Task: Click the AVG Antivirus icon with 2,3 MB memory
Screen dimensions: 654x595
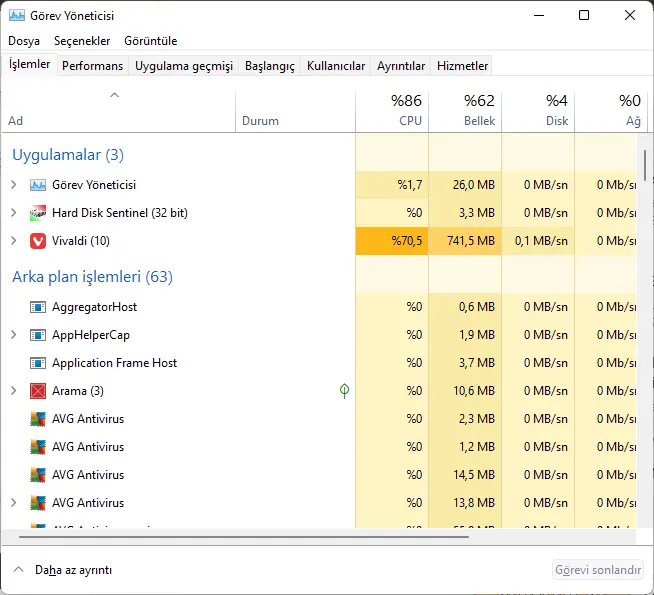Action: [38, 419]
